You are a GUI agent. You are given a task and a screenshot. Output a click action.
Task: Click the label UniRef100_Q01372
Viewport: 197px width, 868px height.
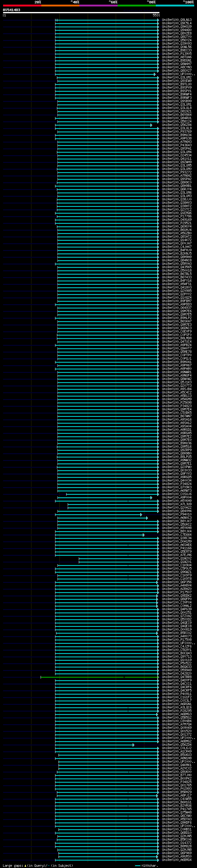[176, 735]
